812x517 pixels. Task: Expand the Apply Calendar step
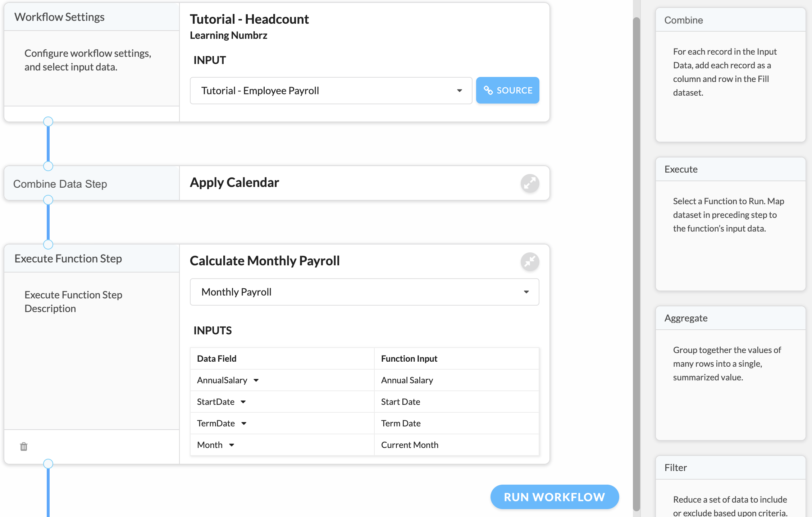(530, 183)
